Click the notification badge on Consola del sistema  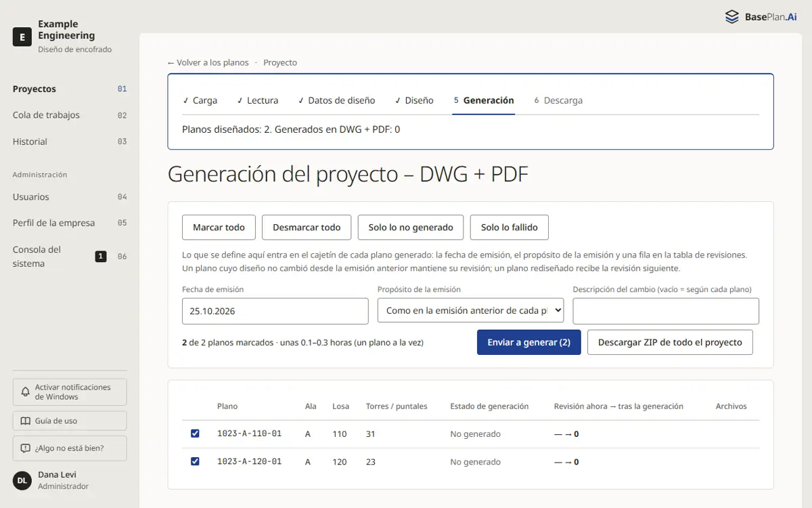(101, 257)
